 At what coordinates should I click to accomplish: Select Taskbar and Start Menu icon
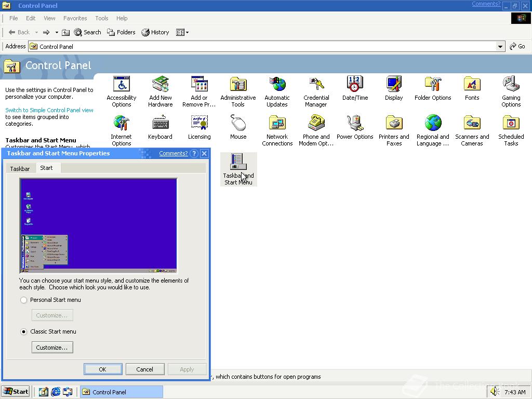click(x=238, y=169)
